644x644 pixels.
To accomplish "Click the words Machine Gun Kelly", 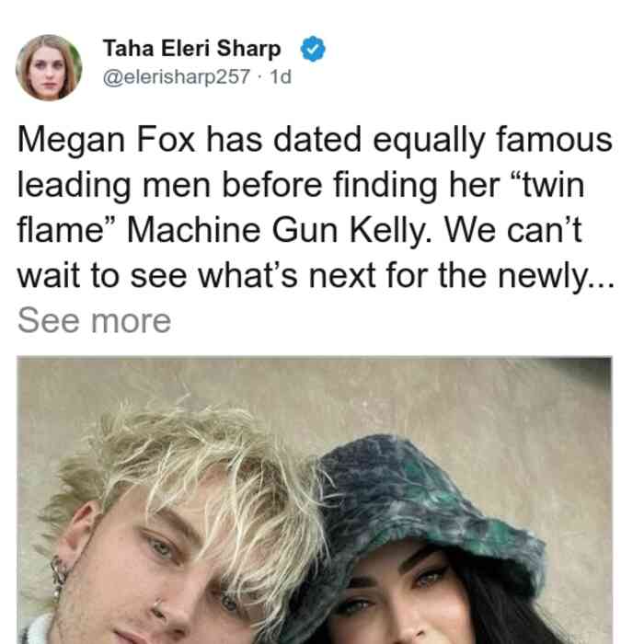I will click(279, 230).
